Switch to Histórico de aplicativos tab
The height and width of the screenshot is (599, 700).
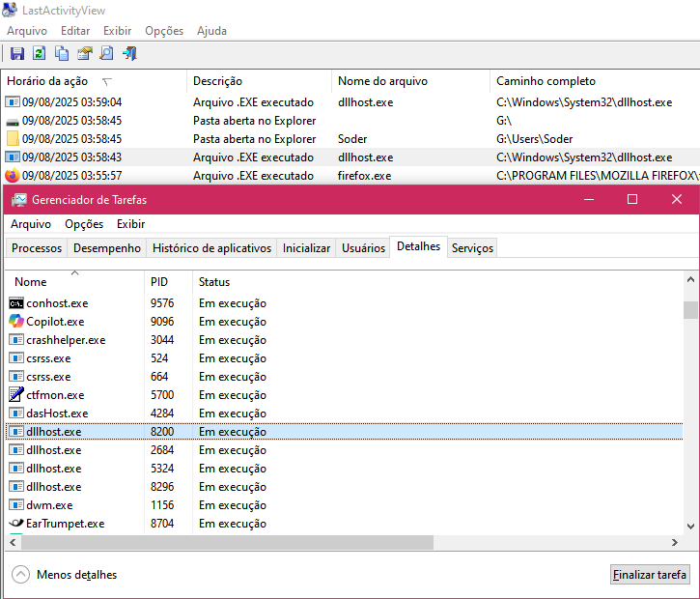tap(211, 248)
